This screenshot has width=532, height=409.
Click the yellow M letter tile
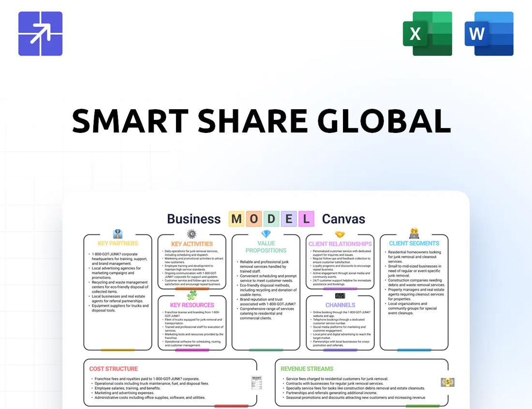pyautogui.click(x=236, y=219)
